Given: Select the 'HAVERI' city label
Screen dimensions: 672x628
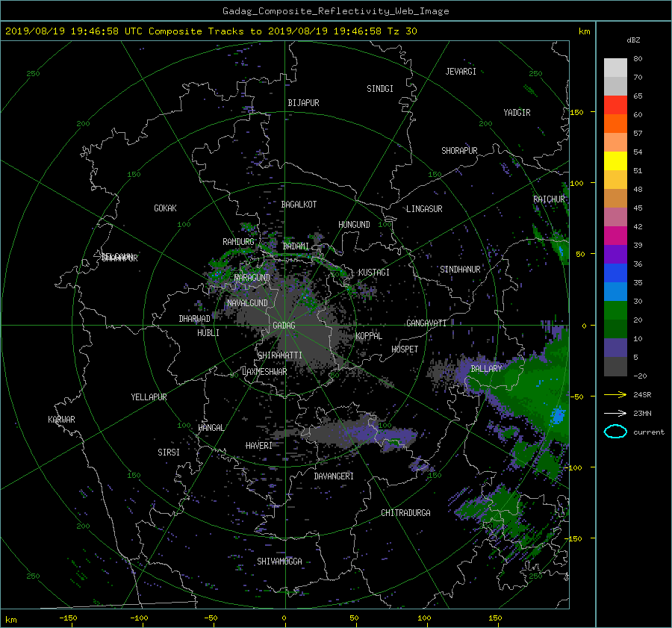Looking at the screenshot, I should [x=259, y=446].
